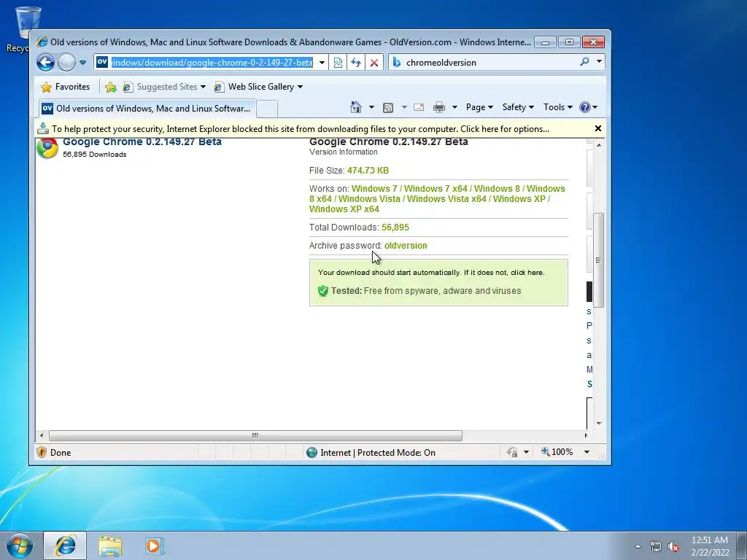This screenshot has width=747, height=560.
Task: Click the status bar security shield icon
Action: 42,452
